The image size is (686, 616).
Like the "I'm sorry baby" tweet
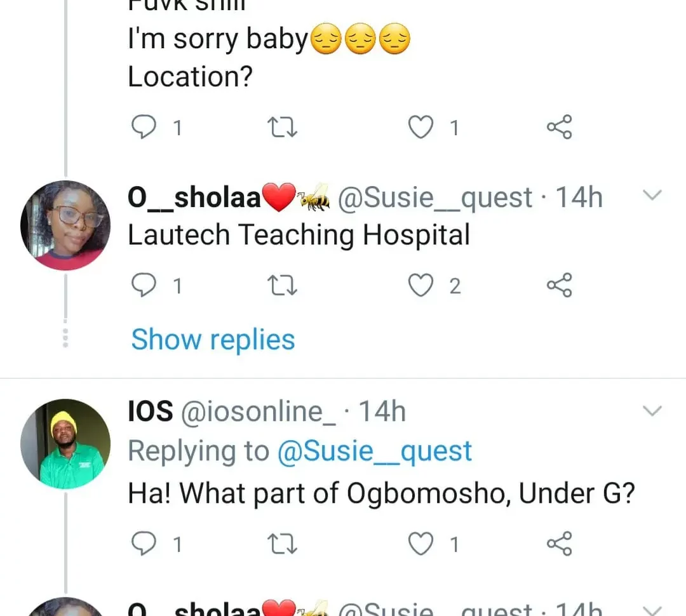pos(420,128)
